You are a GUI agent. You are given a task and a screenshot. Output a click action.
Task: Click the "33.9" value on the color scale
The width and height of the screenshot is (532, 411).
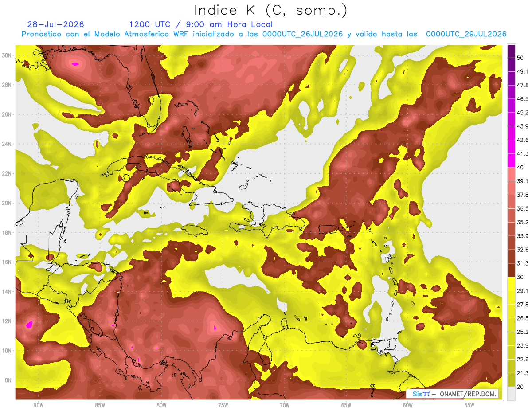522,236
